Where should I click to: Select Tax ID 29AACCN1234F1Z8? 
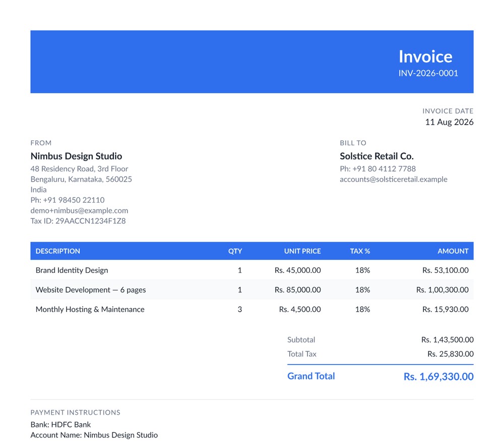pyautogui.click(x=90, y=221)
